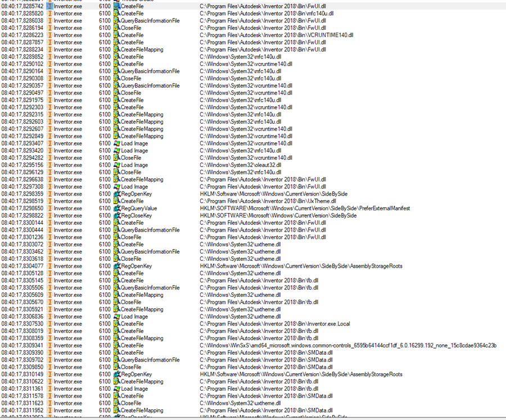Click the RegOpenKey icon at 08:40:17,8304077
Viewport: 506px width, 420px height.
[117, 266]
